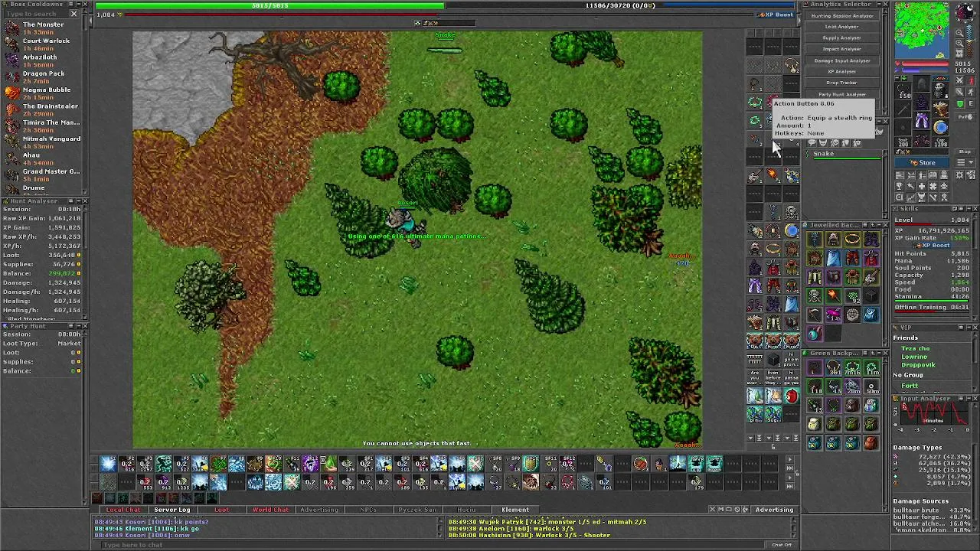The width and height of the screenshot is (980, 551).
Task: Select black cube item in Jewelled Backpack
Action: (x=871, y=296)
